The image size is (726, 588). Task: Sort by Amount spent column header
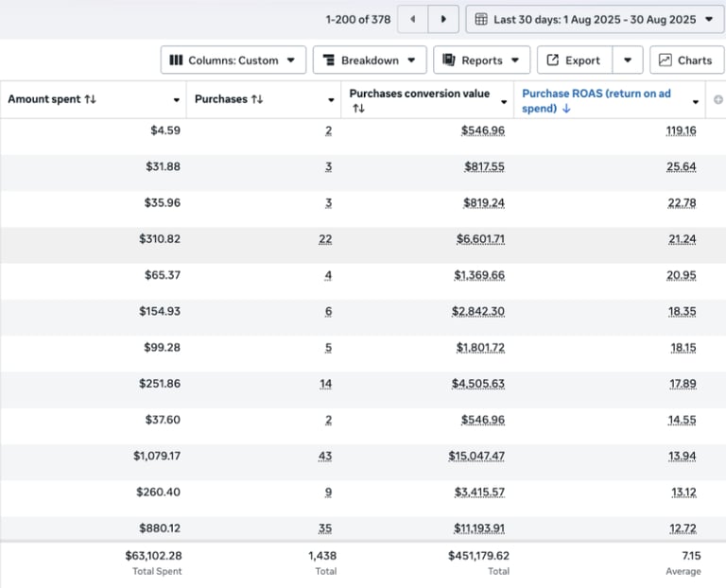click(52, 99)
